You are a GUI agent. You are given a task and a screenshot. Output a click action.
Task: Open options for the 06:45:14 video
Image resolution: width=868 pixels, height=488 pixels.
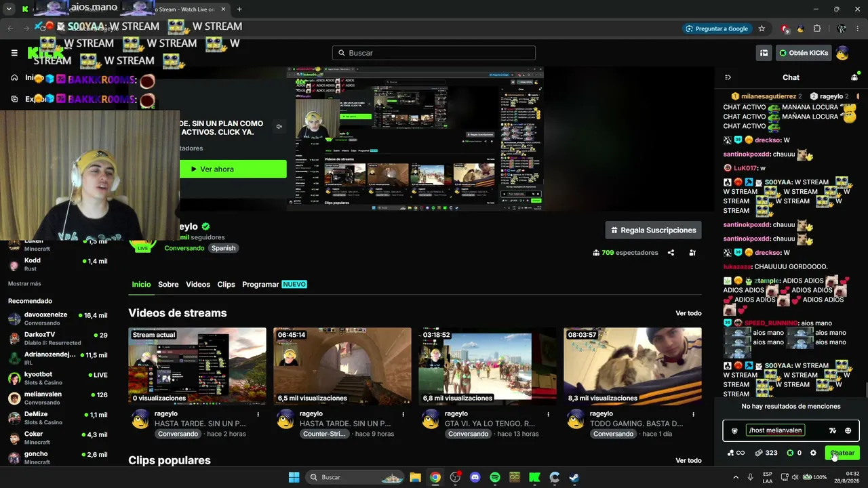click(x=403, y=414)
